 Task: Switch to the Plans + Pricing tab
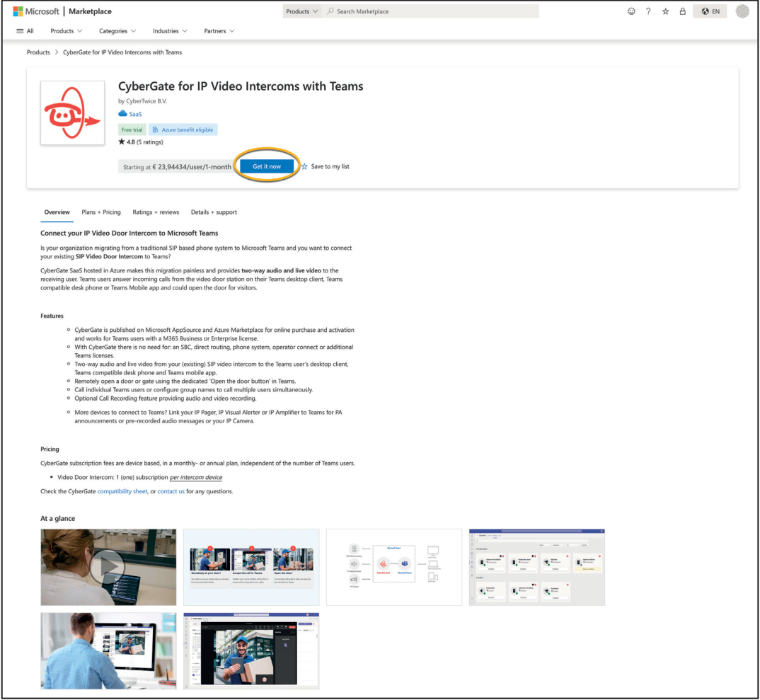pos(101,212)
